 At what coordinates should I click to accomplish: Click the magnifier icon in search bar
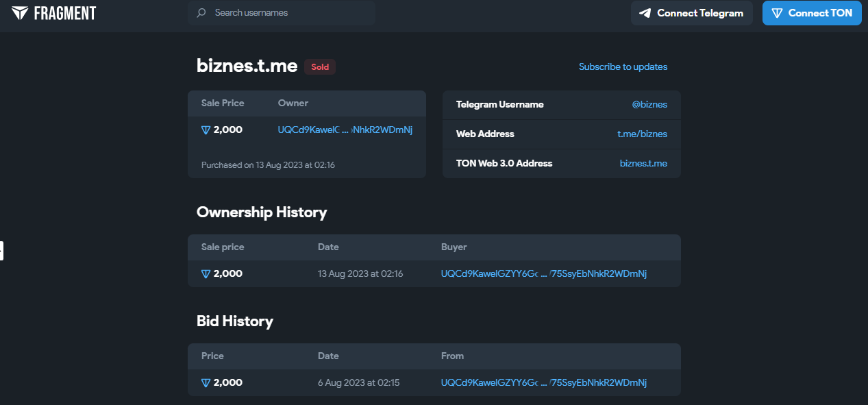pyautogui.click(x=201, y=13)
